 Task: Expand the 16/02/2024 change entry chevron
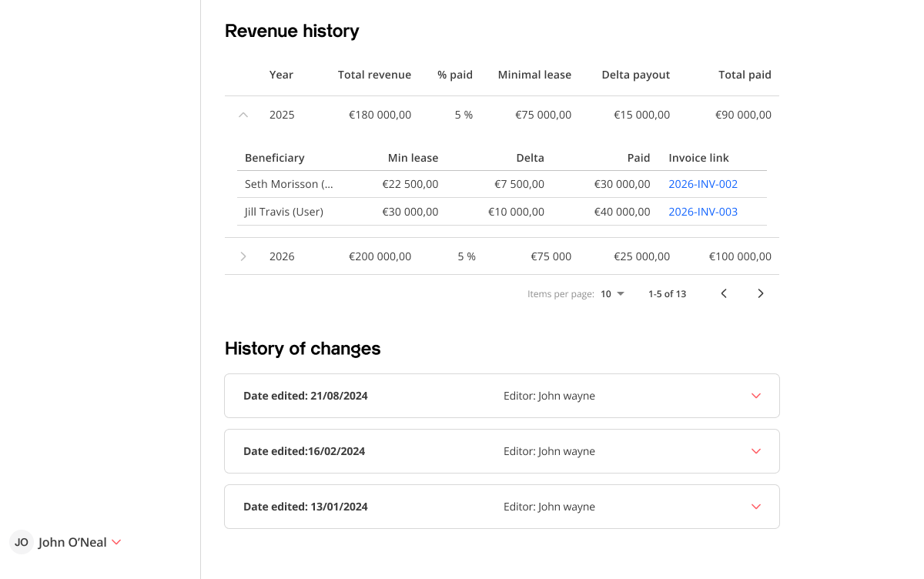pos(755,451)
